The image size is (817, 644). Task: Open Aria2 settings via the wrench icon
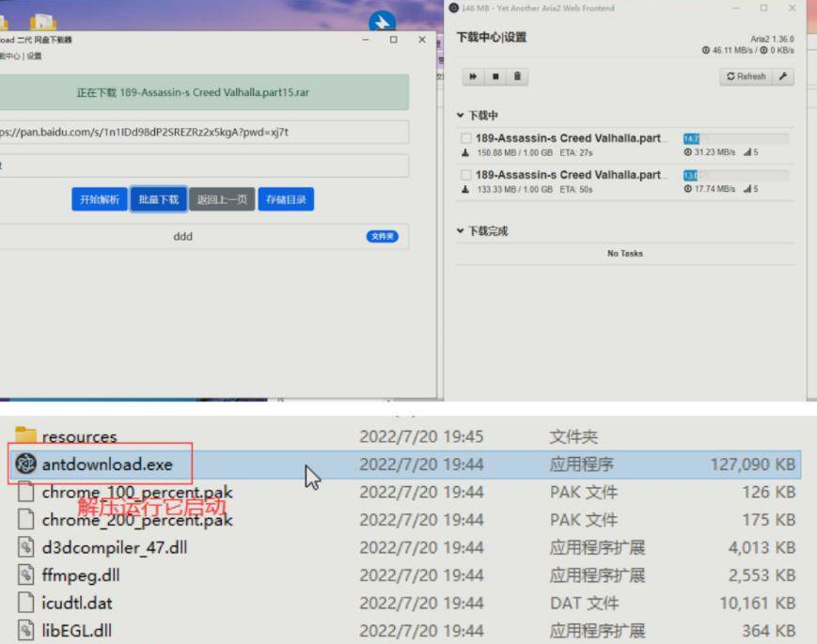[x=784, y=76]
